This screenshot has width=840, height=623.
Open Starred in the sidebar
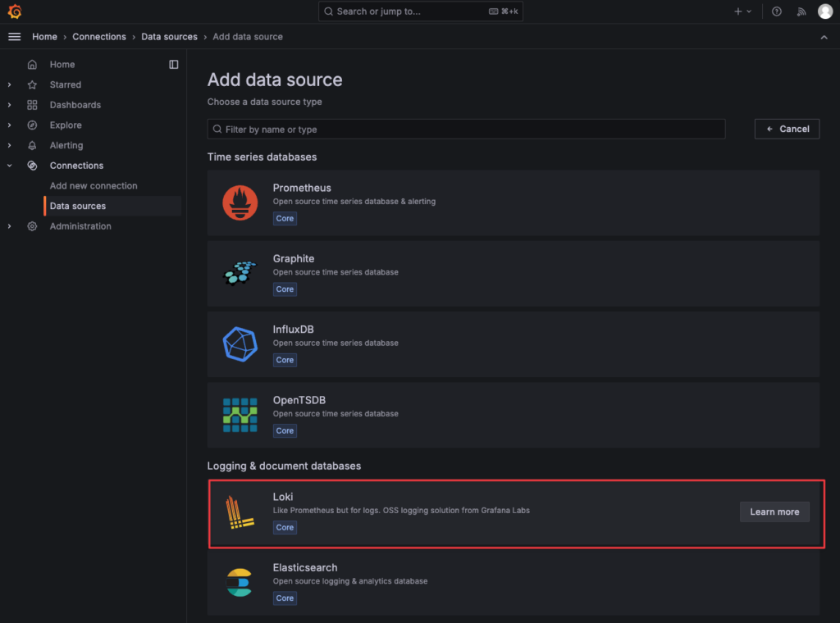click(x=66, y=84)
